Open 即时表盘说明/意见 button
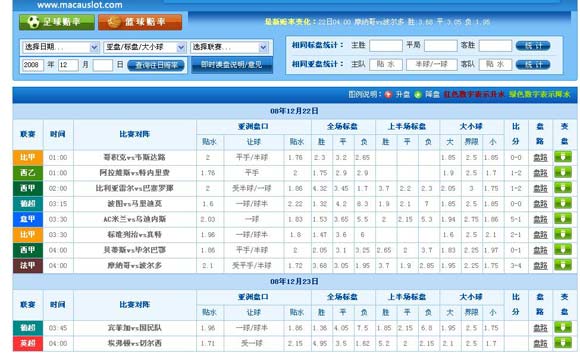 232,65
